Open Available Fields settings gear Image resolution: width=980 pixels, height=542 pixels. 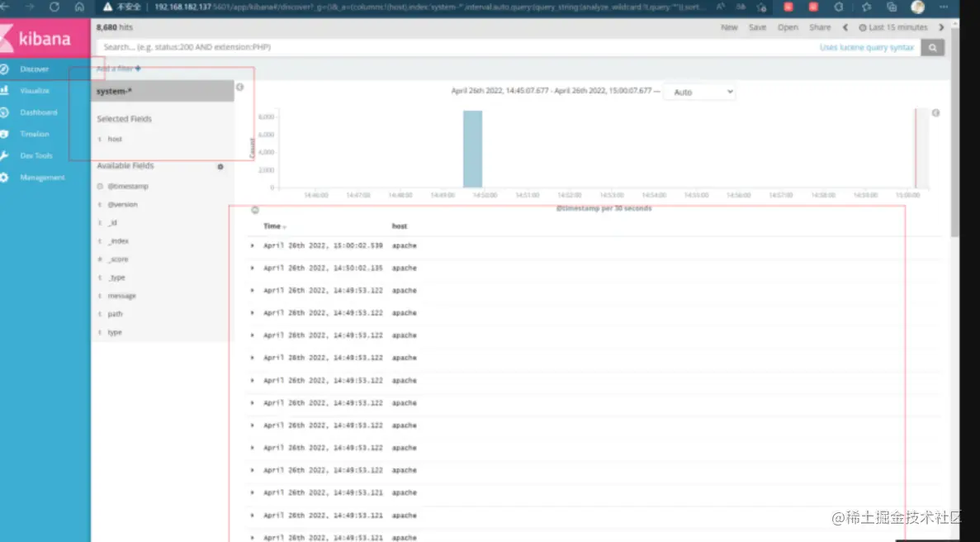point(220,167)
